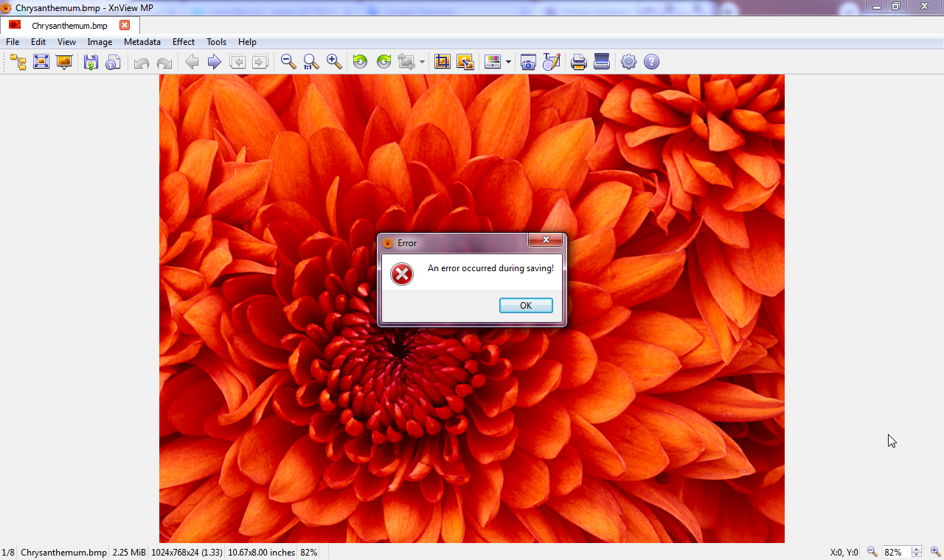This screenshot has width=944, height=560.
Task: Open the Image menu
Action: point(100,42)
